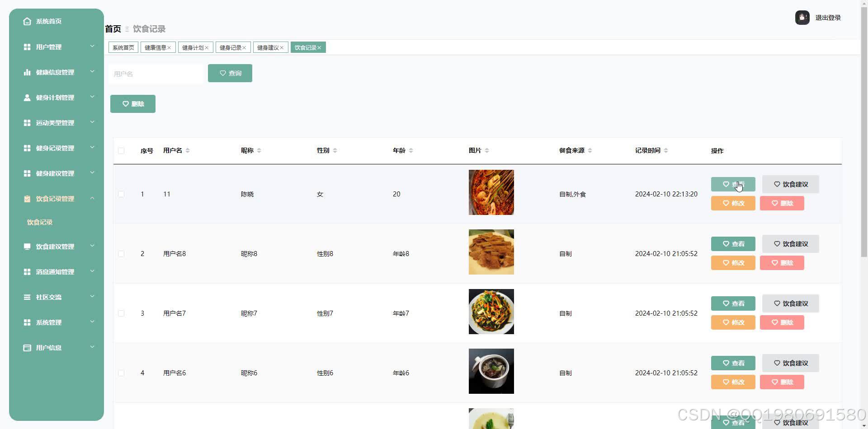The height and width of the screenshot is (429, 868).
Task: Click the list icon of 社区交流
Action: click(27, 297)
